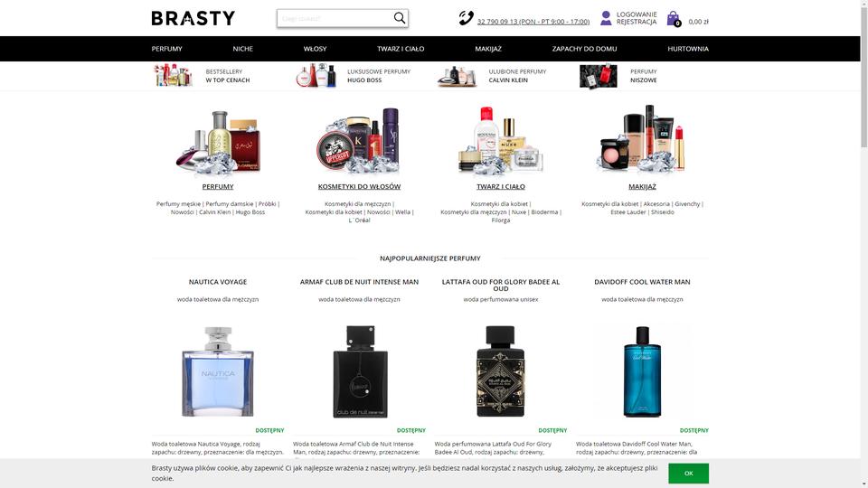Open the shopping bag cart icon
This screenshot has width=868, height=488.
673,19
